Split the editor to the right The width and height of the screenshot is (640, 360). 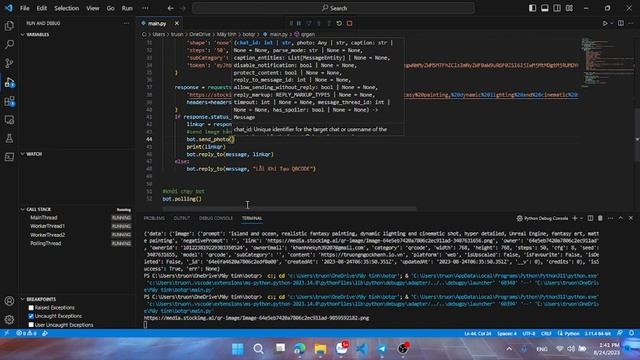pos(621,24)
